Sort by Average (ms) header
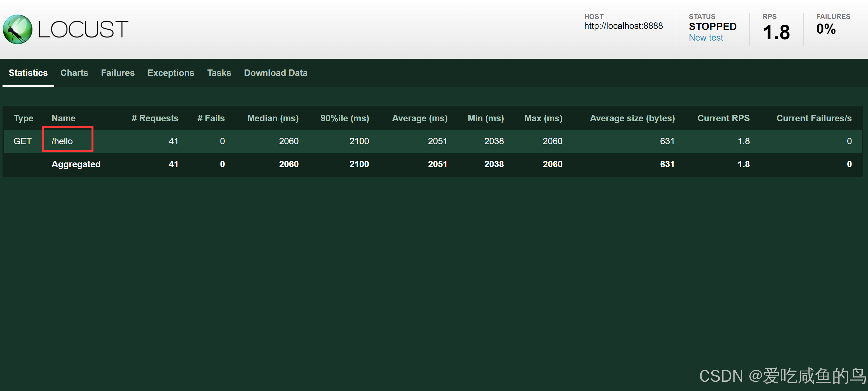Image resolution: width=868 pixels, height=391 pixels. [419, 118]
